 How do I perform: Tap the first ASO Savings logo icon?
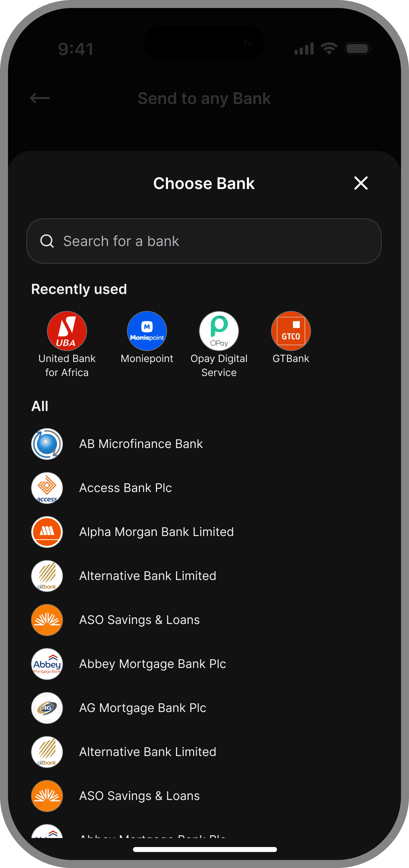tap(47, 620)
